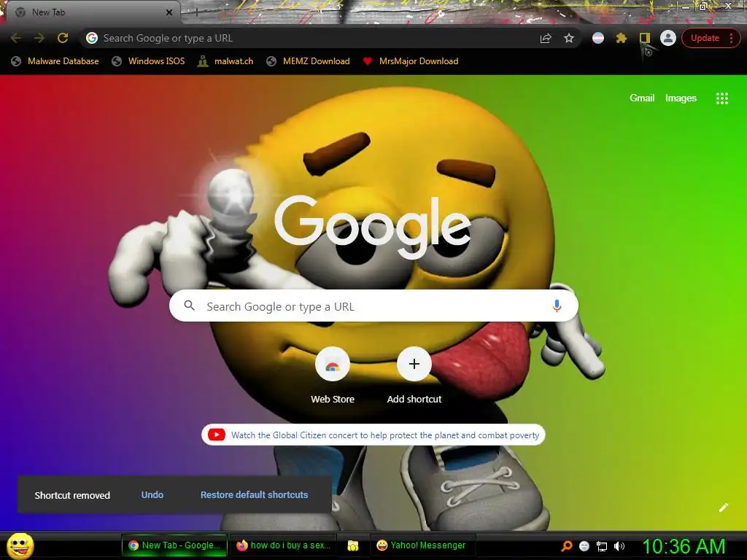Start voice search with microphone icon
747x560 pixels.
557,306
